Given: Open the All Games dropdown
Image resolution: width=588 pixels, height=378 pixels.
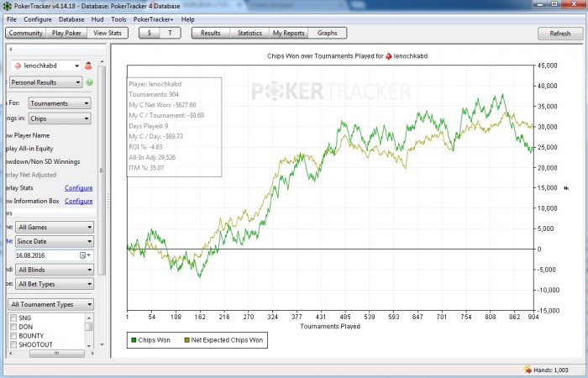Looking at the screenshot, I should tap(55, 227).
